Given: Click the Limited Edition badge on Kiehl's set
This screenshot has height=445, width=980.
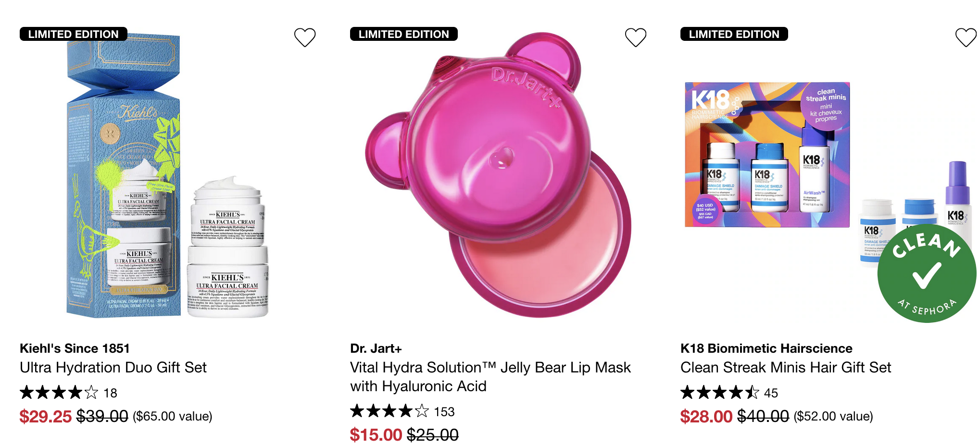Looking at the screenshot, I should click(73, 34).
